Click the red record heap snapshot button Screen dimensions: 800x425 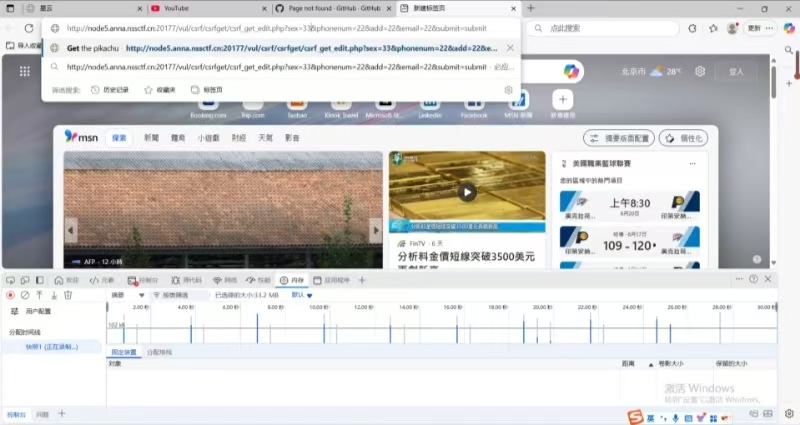click(x=10, y=295)
